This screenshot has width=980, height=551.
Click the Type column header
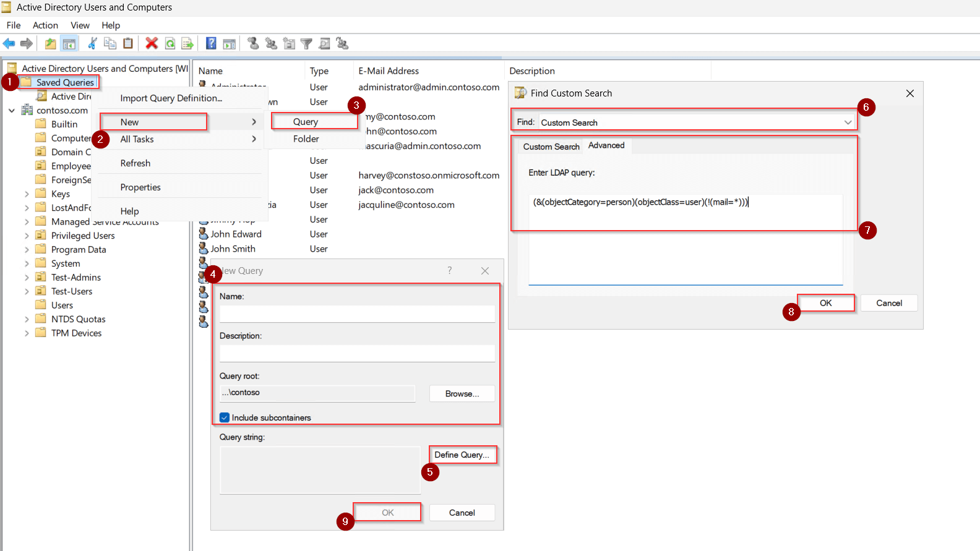(x=319, y=71)
